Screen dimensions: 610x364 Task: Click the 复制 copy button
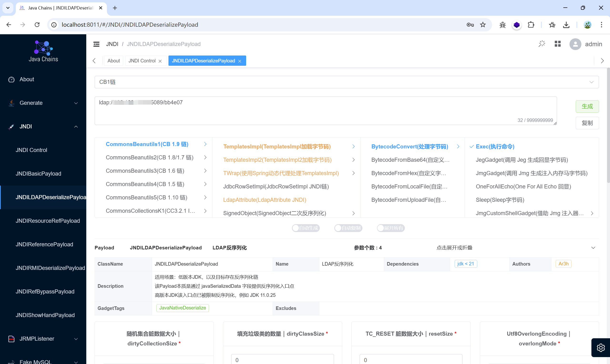coord(587,123)
